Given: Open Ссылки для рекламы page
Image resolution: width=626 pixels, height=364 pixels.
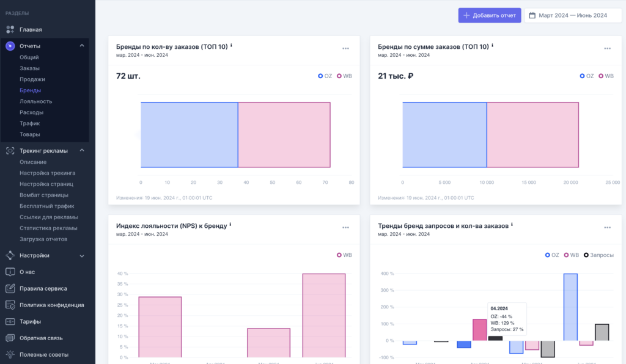Looking at the screenshot, I should click(x=49, y=217).
